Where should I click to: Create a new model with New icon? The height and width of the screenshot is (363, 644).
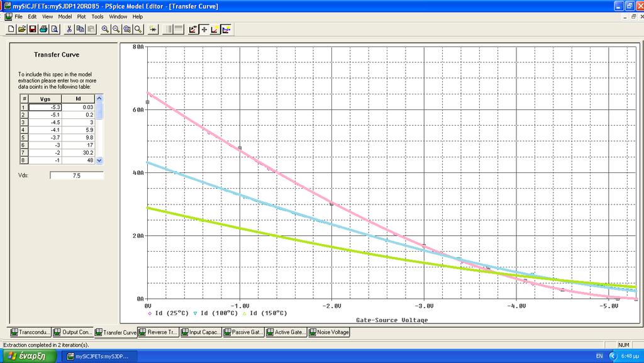11,29
